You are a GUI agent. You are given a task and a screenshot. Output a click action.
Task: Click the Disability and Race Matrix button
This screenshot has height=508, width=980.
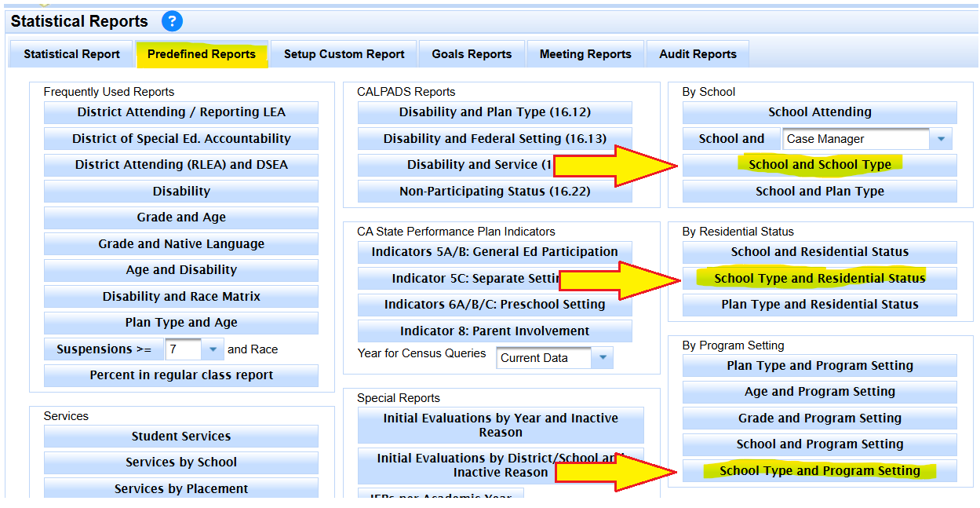pos(181,297)
